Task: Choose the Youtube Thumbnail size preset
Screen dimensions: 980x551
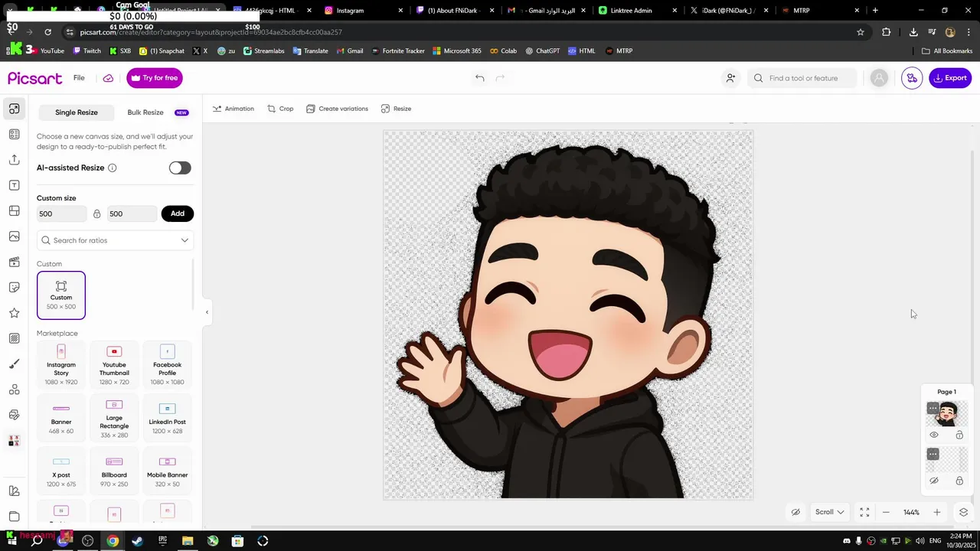Action: point(114,364)
